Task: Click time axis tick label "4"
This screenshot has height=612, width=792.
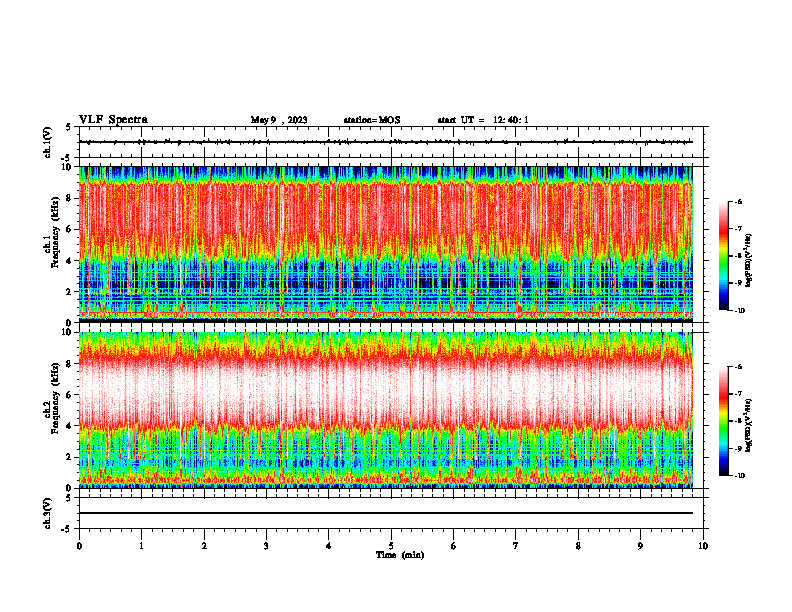Action: click(x=329, y=546)
